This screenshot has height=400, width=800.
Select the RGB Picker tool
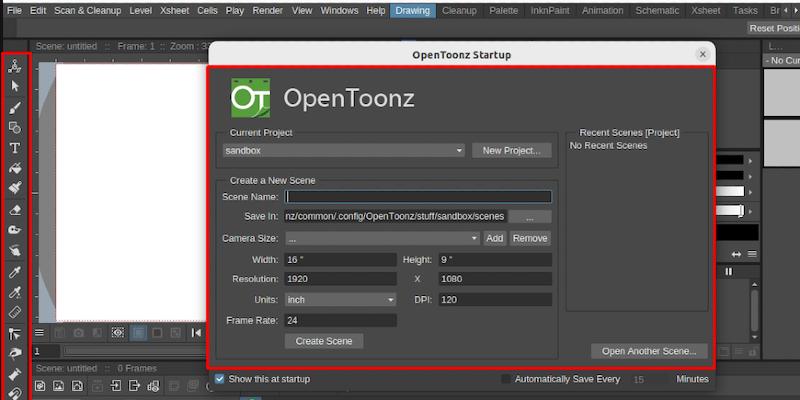click(15, 292)
